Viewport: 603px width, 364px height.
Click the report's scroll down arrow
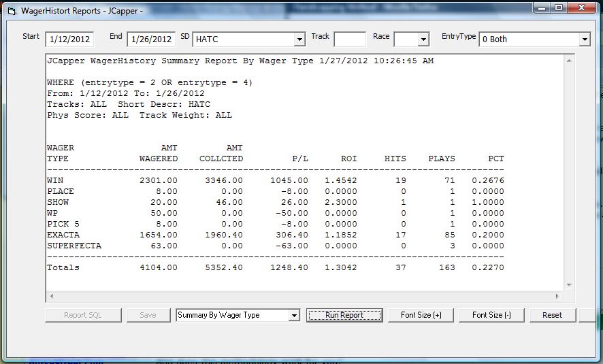pyautogui.click(x=569, y=285)
